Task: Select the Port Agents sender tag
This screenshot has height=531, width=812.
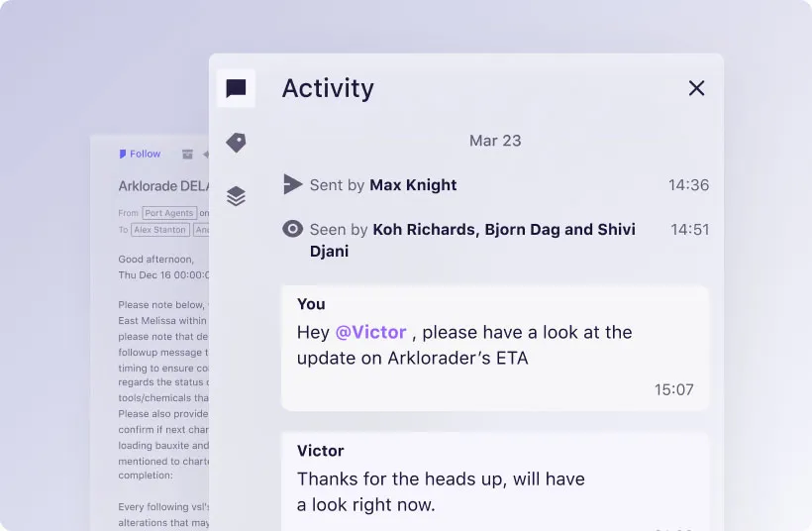Action: tap(169, 213)
